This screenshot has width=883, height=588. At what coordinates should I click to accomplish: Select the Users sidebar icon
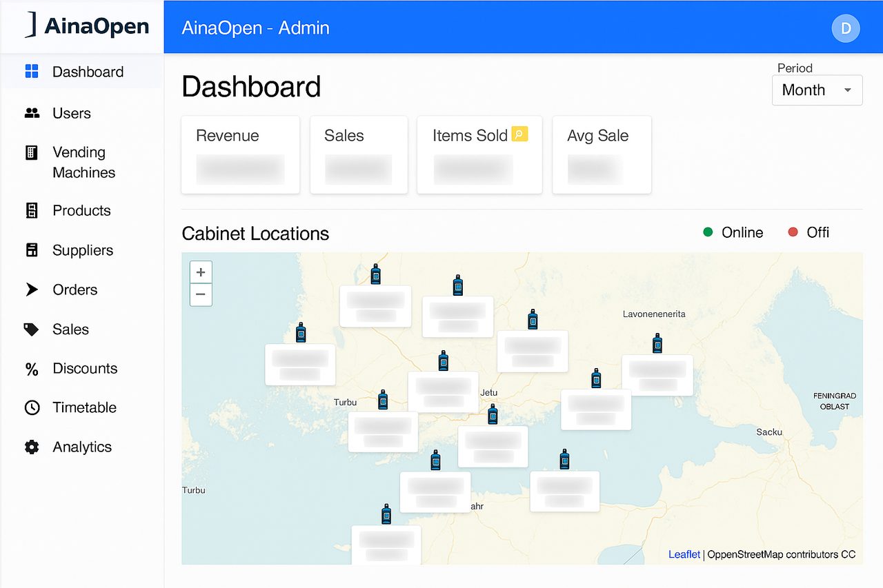coord(32,113)
